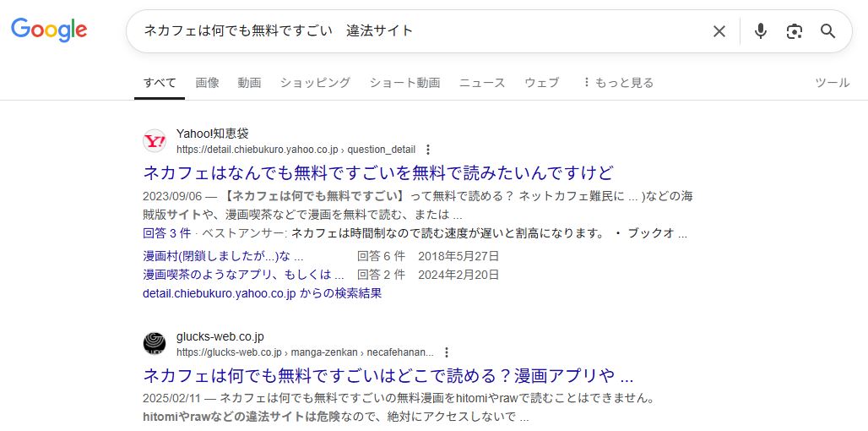Viewport: 868px width, 431px height.
Task: Select the すべて tab
Action: (x=160, y=83)
